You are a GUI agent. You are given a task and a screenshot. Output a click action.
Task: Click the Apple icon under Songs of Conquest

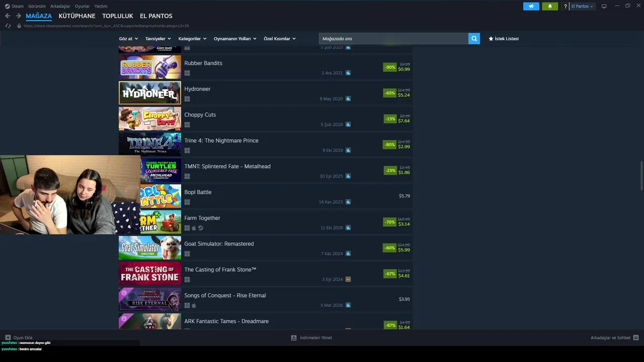tap(194, 305)
